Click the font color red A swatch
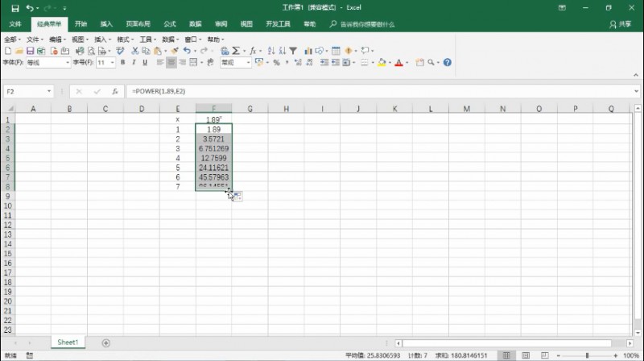644x361 pixels. pos(398,63)
